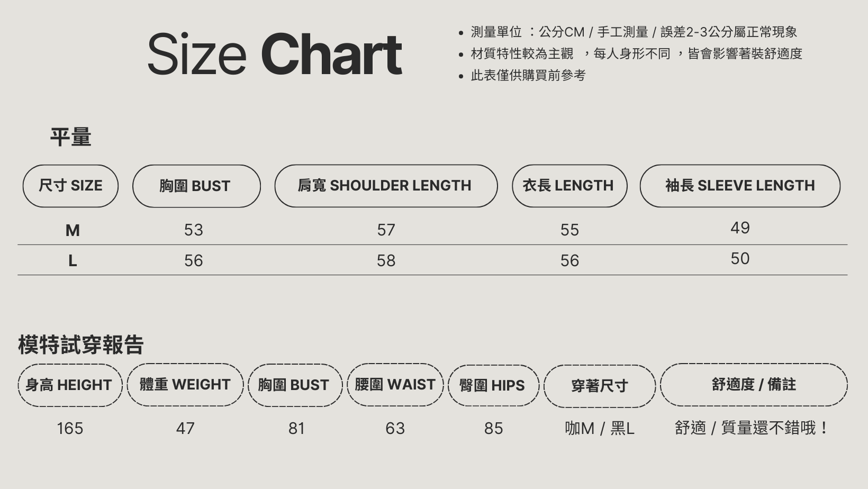Viewport: 868px width, 489px height.
Task: Select the 袖長 SLEEVE LENGTH header
Action: [x=739, y=186]
